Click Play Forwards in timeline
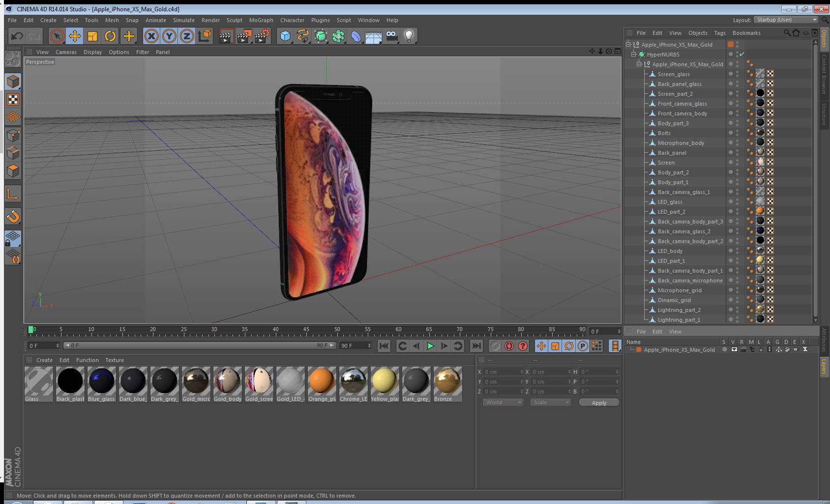 point(430,346)
